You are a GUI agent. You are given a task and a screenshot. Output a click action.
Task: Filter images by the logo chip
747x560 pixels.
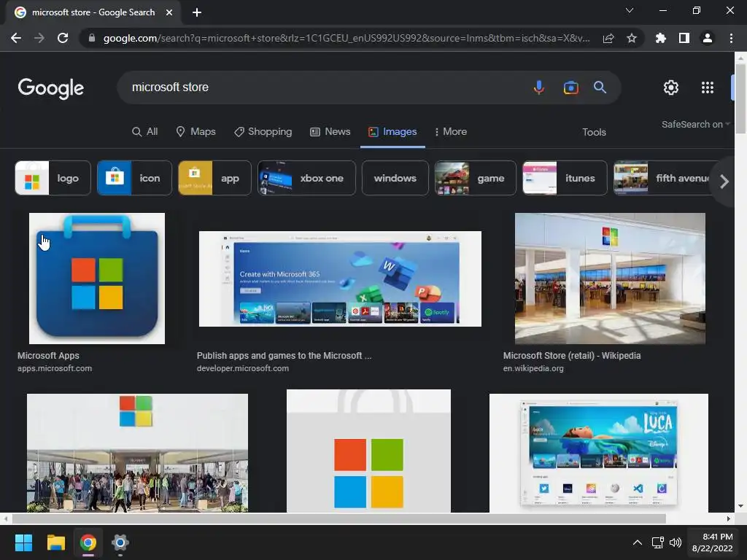coord(53,178)
